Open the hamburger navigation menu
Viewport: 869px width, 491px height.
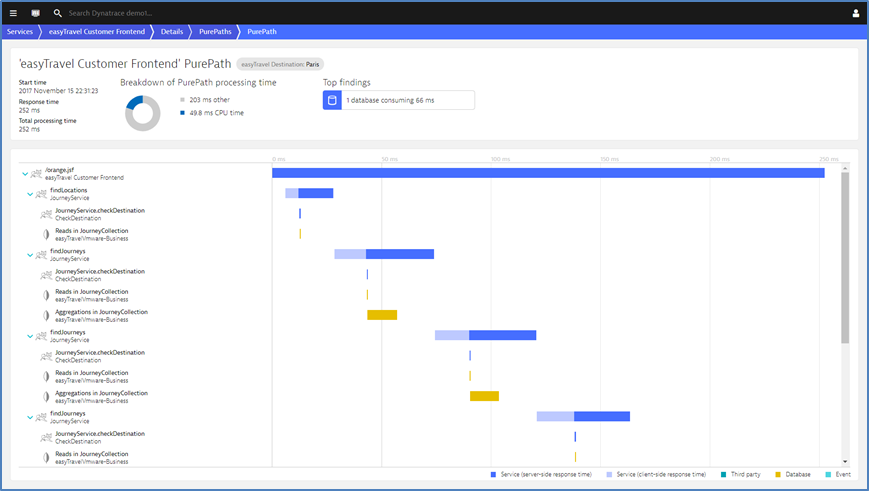[13, 13]
